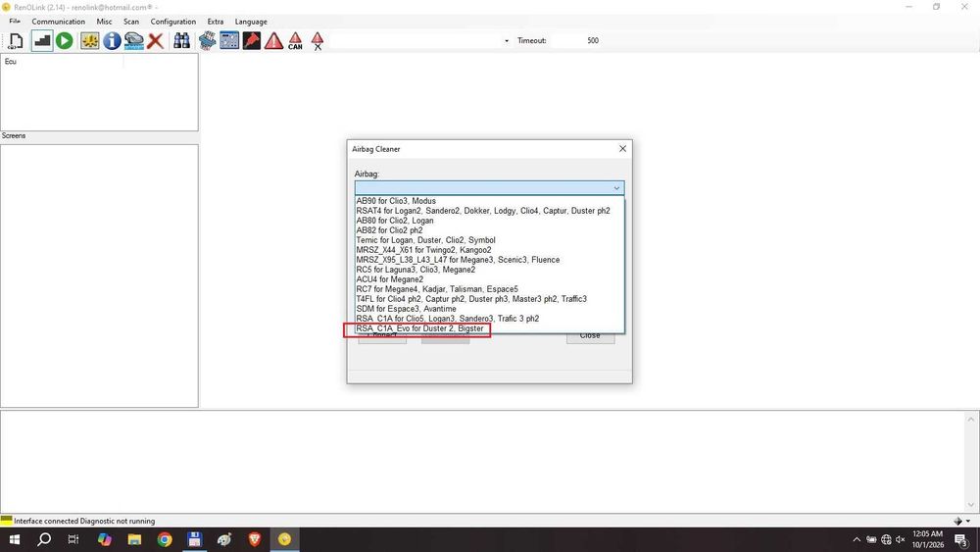Click the red probe toolbar icon
The height and width of the screenshot is (552, 980).
[251, 41]
